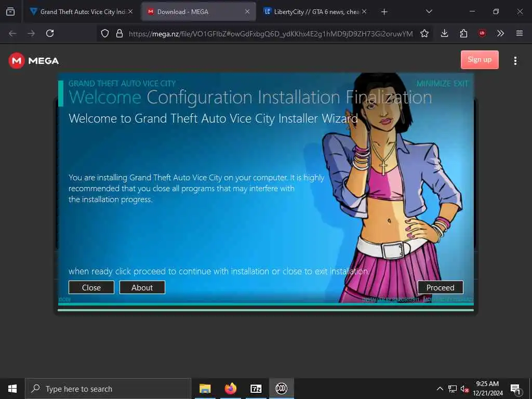
Task: Open the Windows Start menu
Action: pyautogui.click(x=12, y=389)
